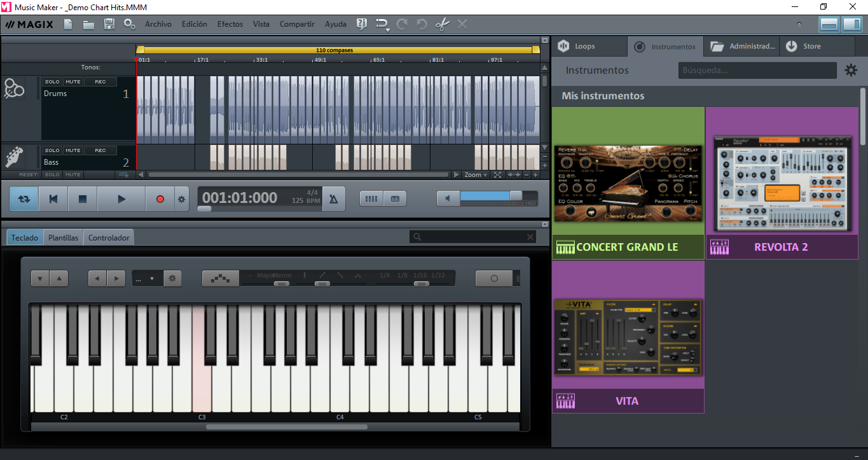Click the undo arrow icon

point(422,24)
